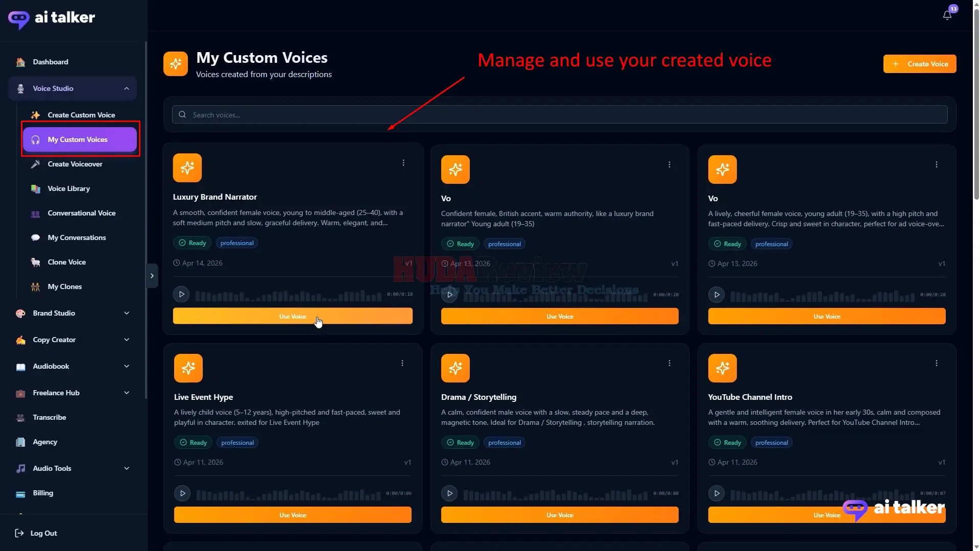This screenshot has width=980, height=551.
Task: Open options menu for Live Event Hype
Action: [x=402, y=363]
